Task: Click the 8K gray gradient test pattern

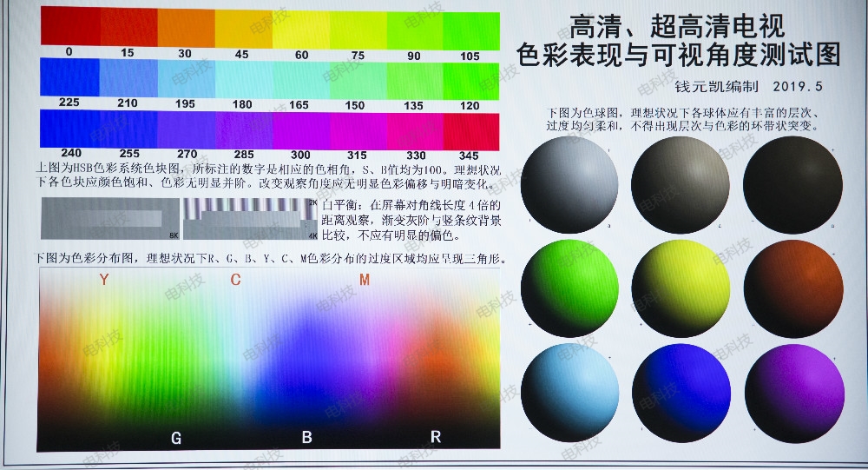Action: point(109,218)
